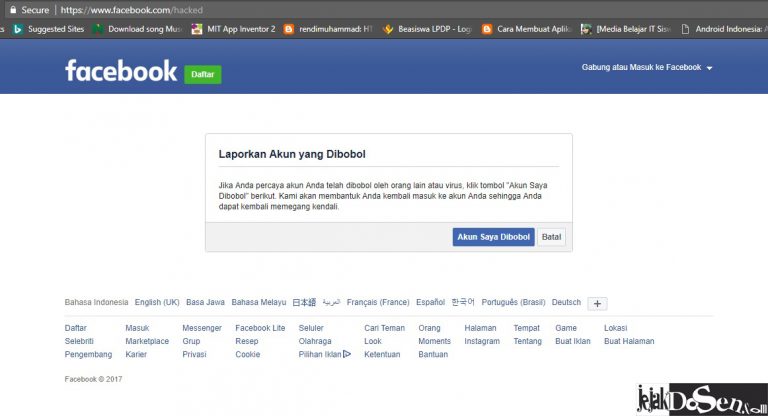
Task: Open the Marketplace footer link
Action: pyautogui.click(x=147, y=341)
